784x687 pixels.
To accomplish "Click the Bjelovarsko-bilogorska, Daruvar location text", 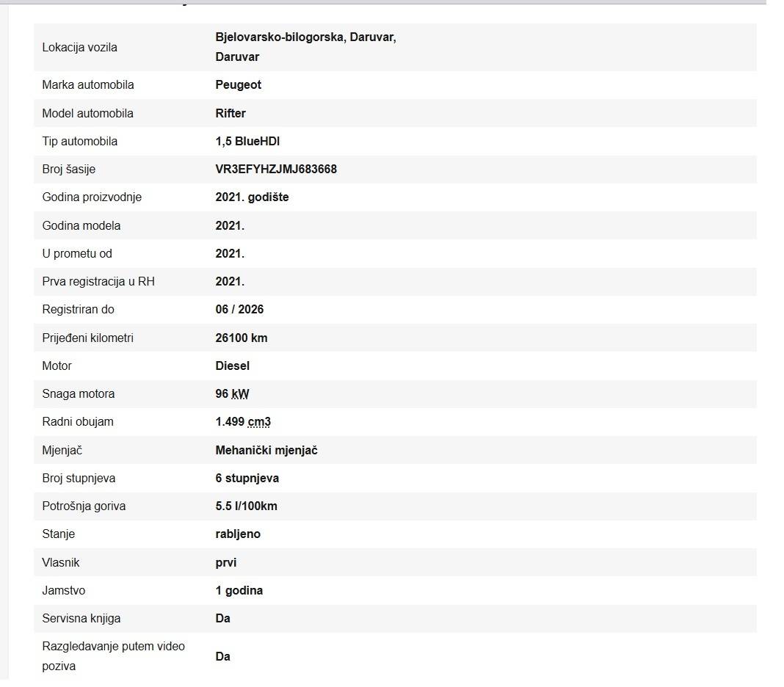I will (x=305, y=37).
